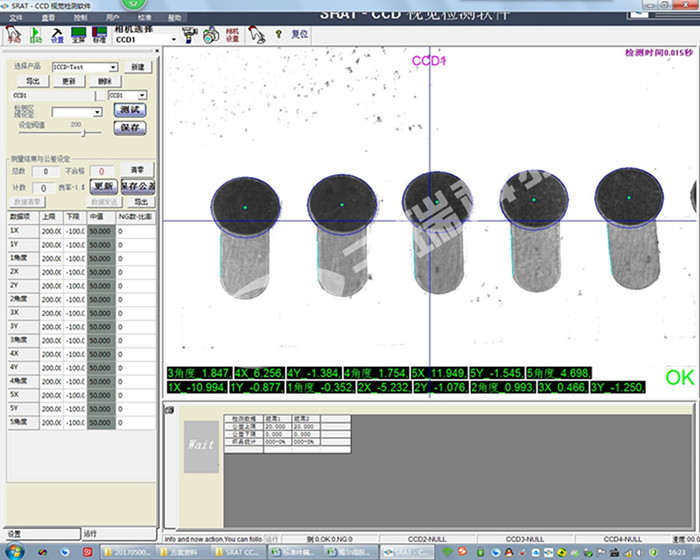
Task: Click the 3Y -1.250 readout
Action: (x=618, y=387)
